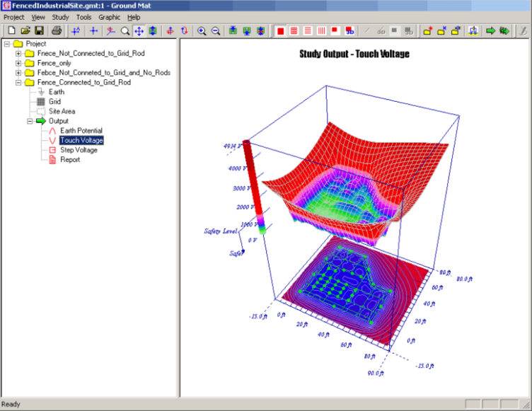Click the Zoom Out magnifier icon

coord(215,31)
